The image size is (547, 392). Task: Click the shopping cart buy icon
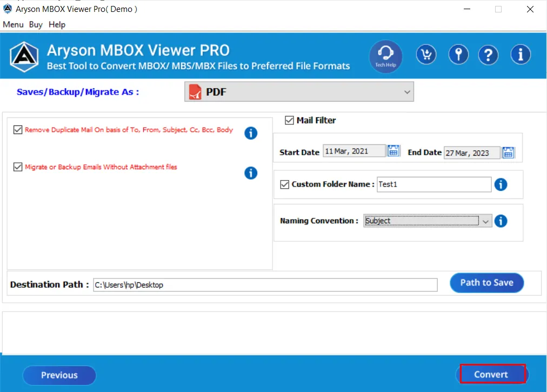coord(426,55)
